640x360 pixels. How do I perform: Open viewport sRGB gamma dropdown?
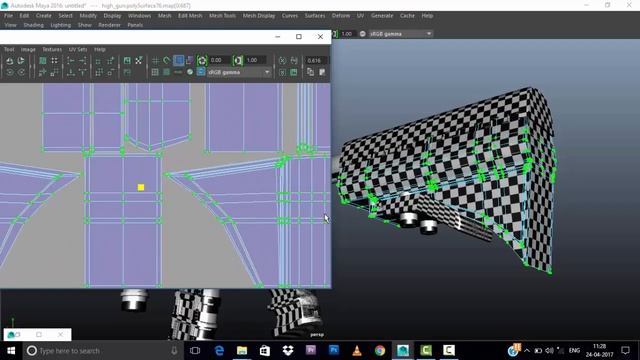point(400,34)
